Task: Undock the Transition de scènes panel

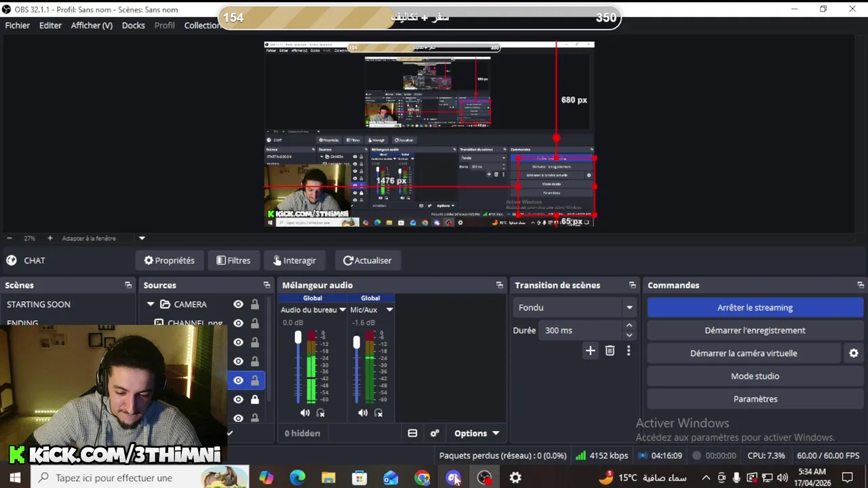Action: click(633, 285)
